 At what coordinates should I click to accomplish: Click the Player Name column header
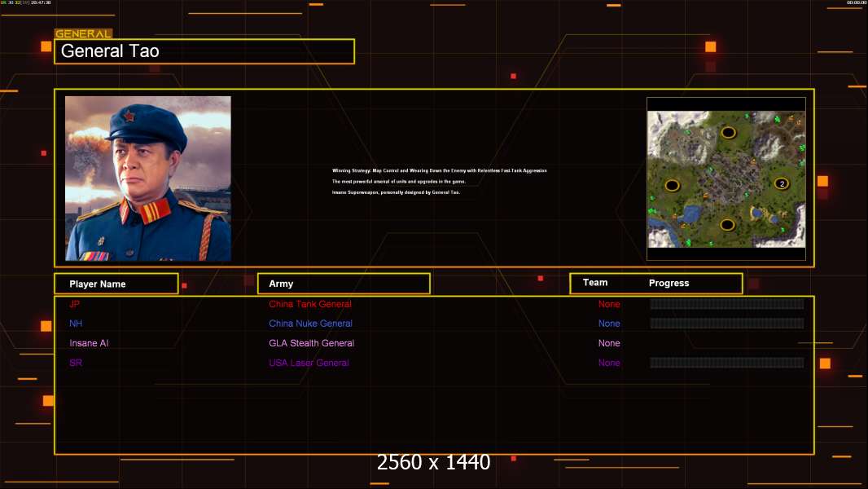116,284
